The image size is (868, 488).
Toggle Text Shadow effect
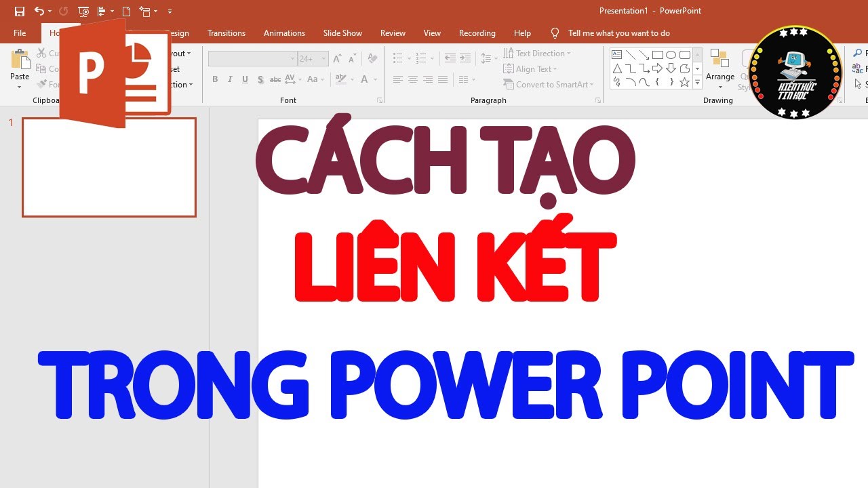[x=260, y=80]
